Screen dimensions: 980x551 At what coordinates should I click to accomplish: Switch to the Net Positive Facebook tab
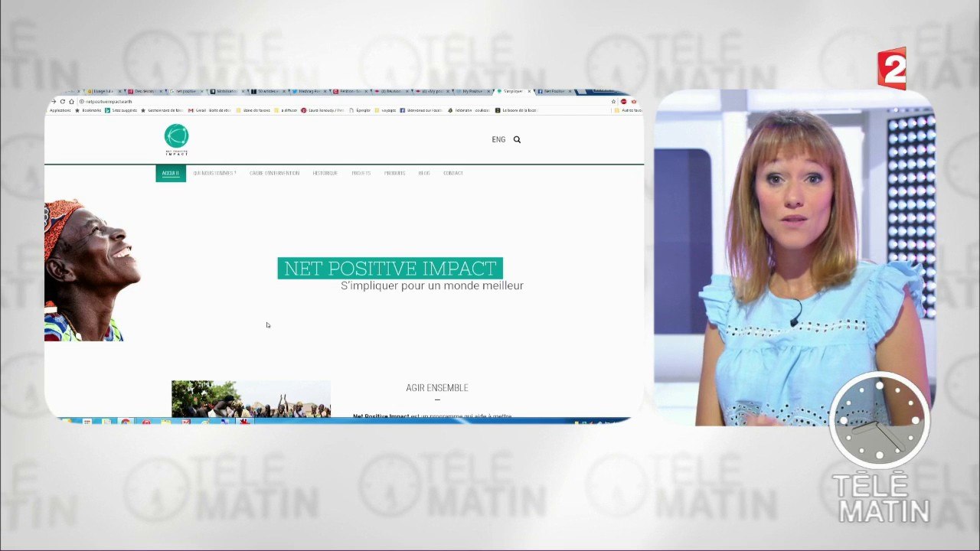click(x=554, y=91)
